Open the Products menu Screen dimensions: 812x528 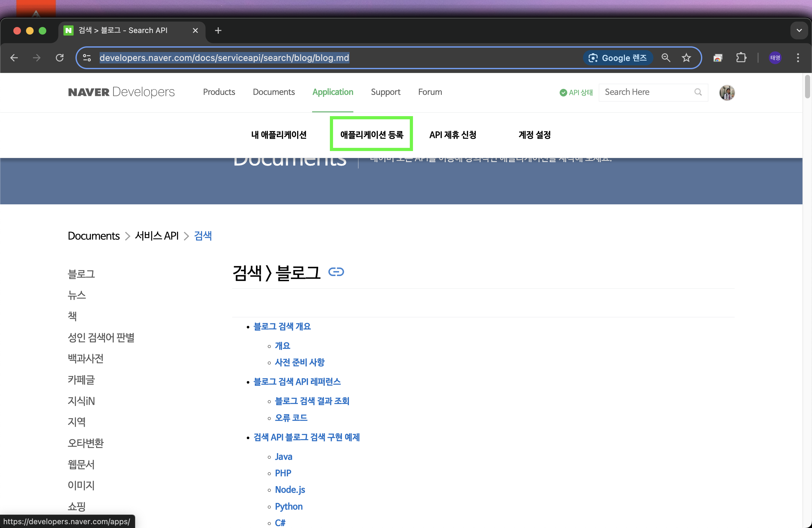point(219,92)
